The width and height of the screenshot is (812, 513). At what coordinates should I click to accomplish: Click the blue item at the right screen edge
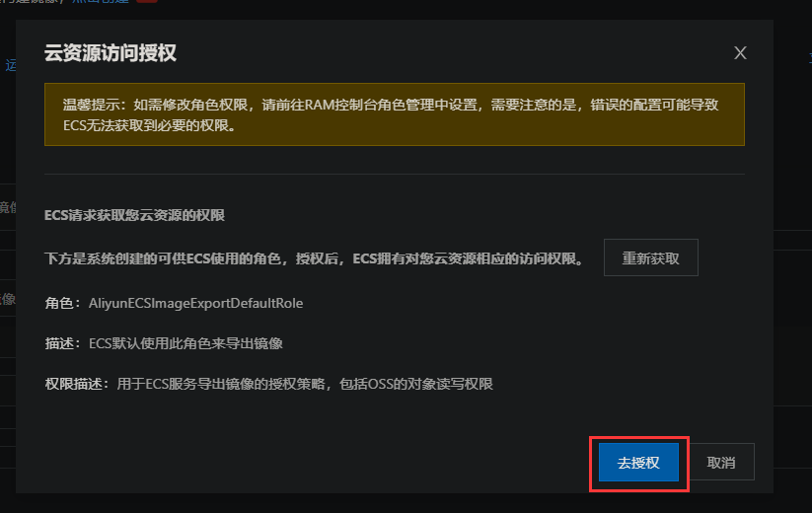point(808,57)
